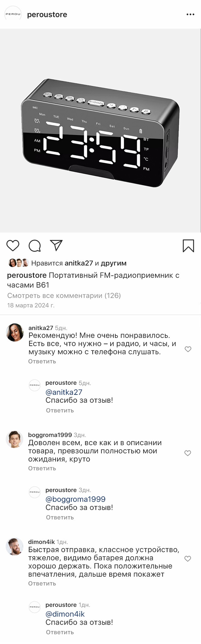This screenshot has width=201, height=644.
Task: View anitka27's avatar profile
Action: click(15, 332)
